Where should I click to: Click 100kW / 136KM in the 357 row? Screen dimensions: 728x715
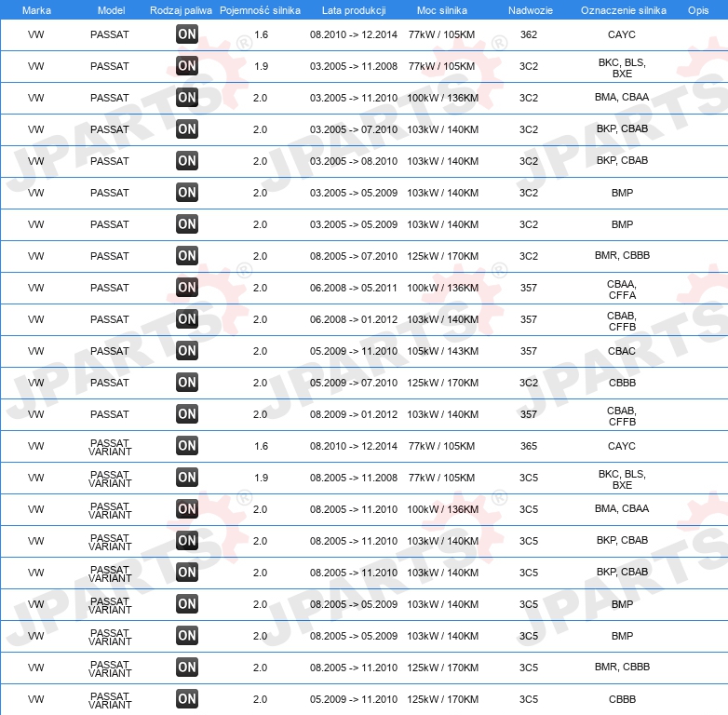(442, 288)
